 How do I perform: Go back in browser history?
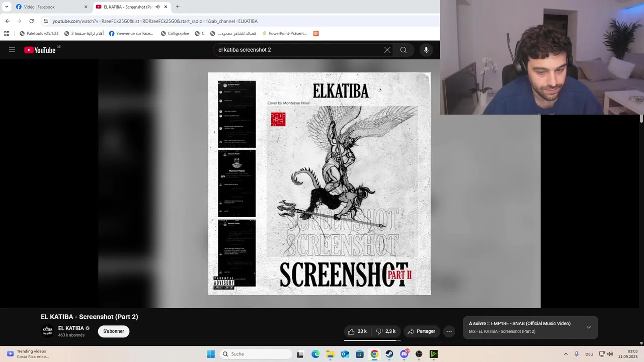[x=7, y=21]
